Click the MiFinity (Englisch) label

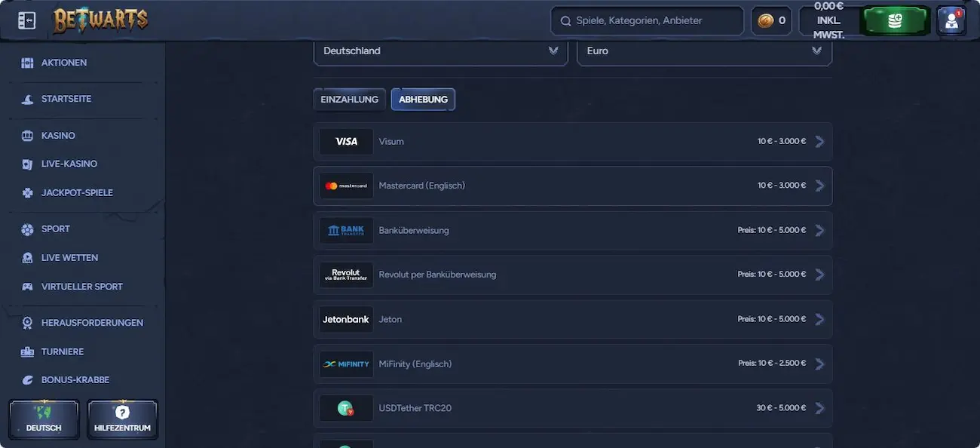[415, 364]
